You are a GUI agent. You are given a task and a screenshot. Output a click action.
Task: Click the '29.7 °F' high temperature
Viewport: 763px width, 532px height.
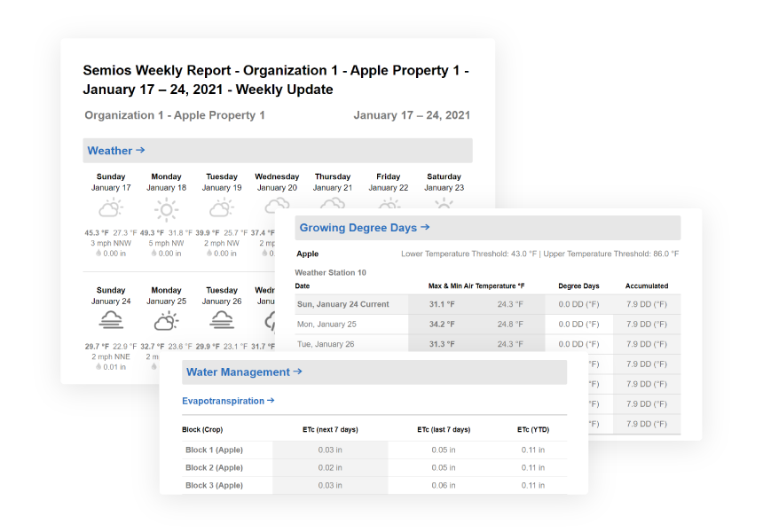point(97,347)
